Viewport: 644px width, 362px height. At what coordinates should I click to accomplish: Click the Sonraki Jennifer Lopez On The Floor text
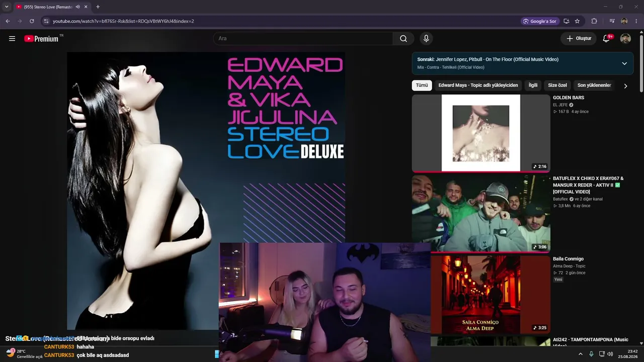tap(488, 59)
